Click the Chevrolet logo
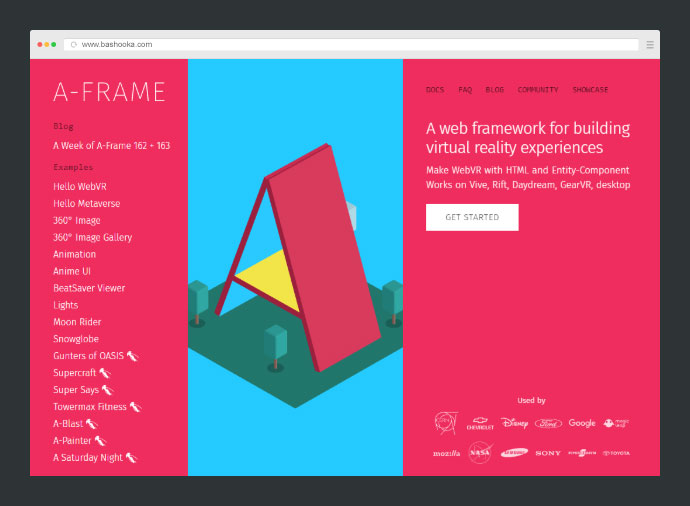 [480, 424]
